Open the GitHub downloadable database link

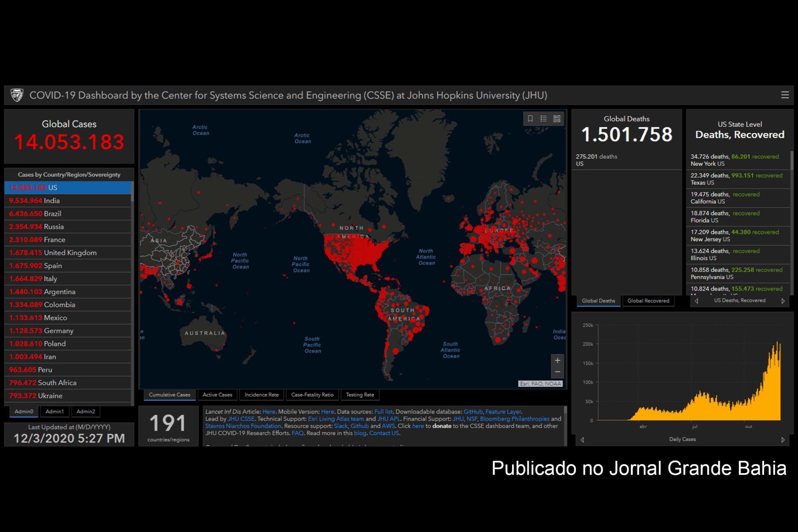pyautogui.click(x=473, y=412)
